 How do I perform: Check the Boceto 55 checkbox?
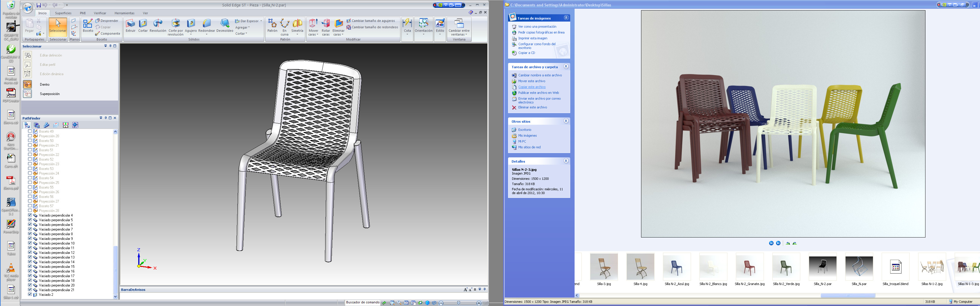[30, 187]
